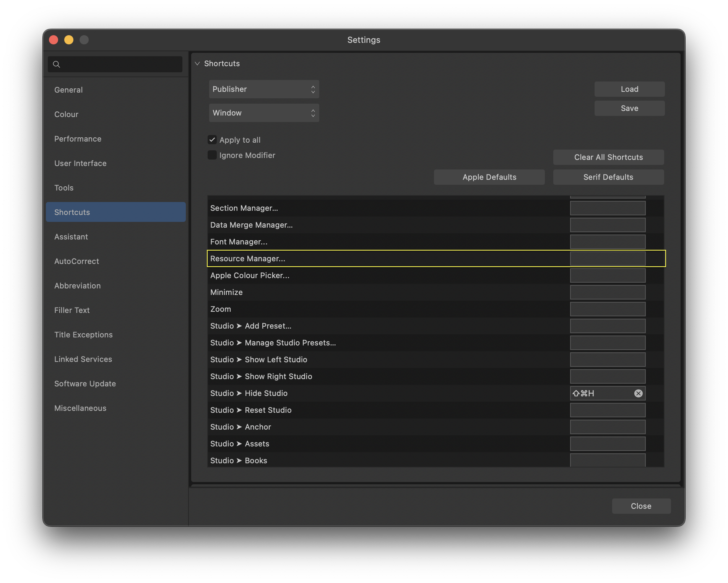
Task: Click the Save button
Action: pyautogui.click(x=629, y=108)
